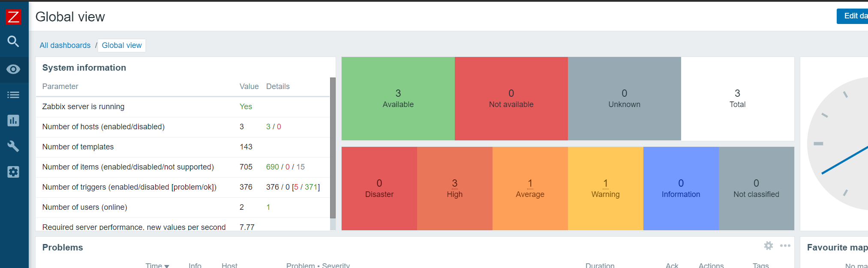The height and width of the screenshot is (268, 868).
Task: Click the 'System information' widget title
Action: click(84, 68)
